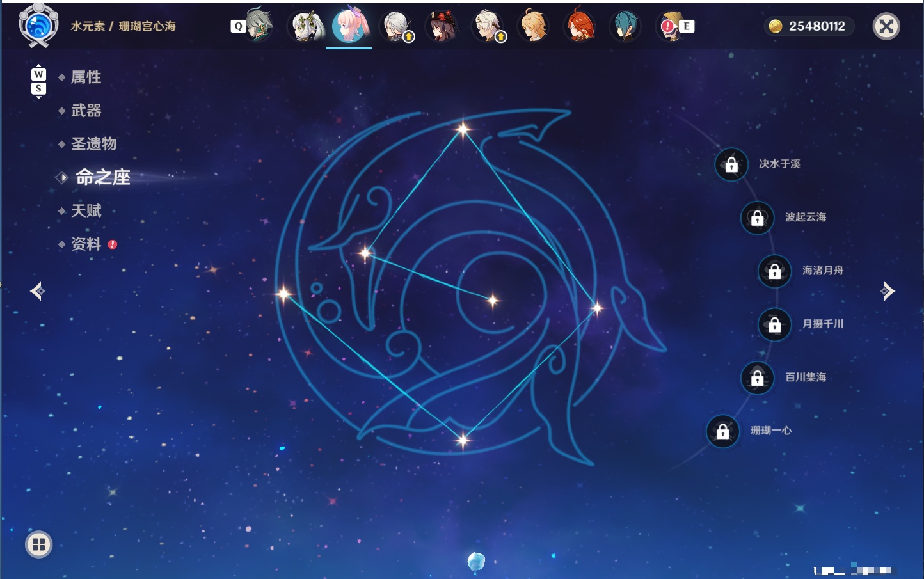Select the red-haired character portrait

click(580, 26)
